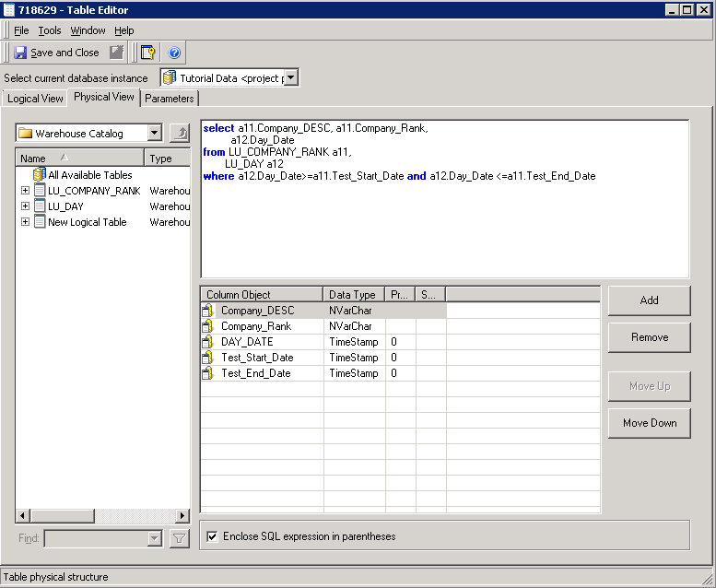Screen dimensions: 716x588
Task: Switch to the Logical View tab
Action: [x=36, y=99]
